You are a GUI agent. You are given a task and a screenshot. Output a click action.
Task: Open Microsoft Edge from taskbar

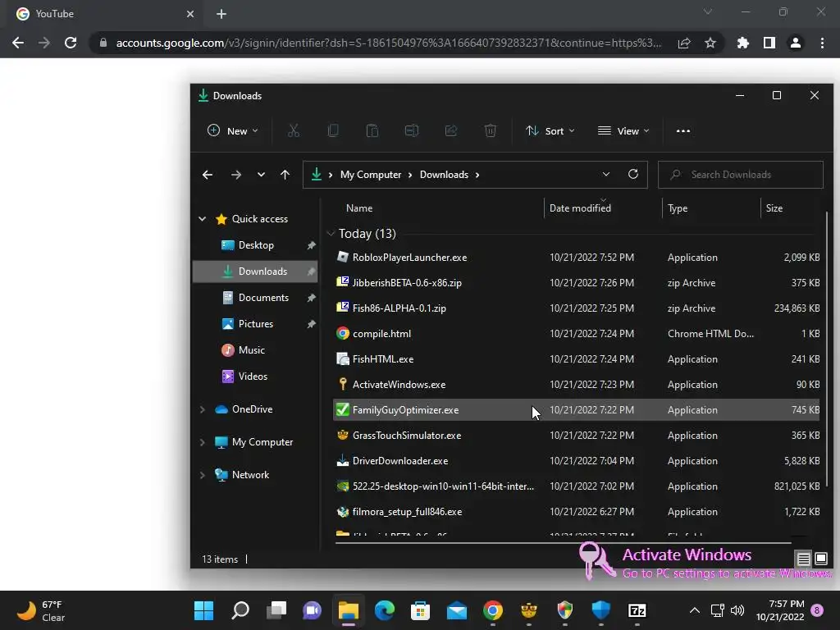[384, 610]
